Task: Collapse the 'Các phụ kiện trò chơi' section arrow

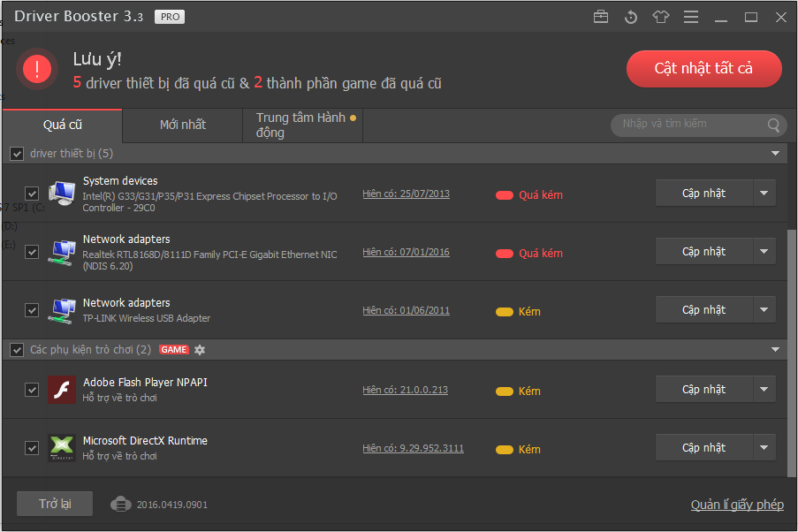Action: (x=775, y=349)
